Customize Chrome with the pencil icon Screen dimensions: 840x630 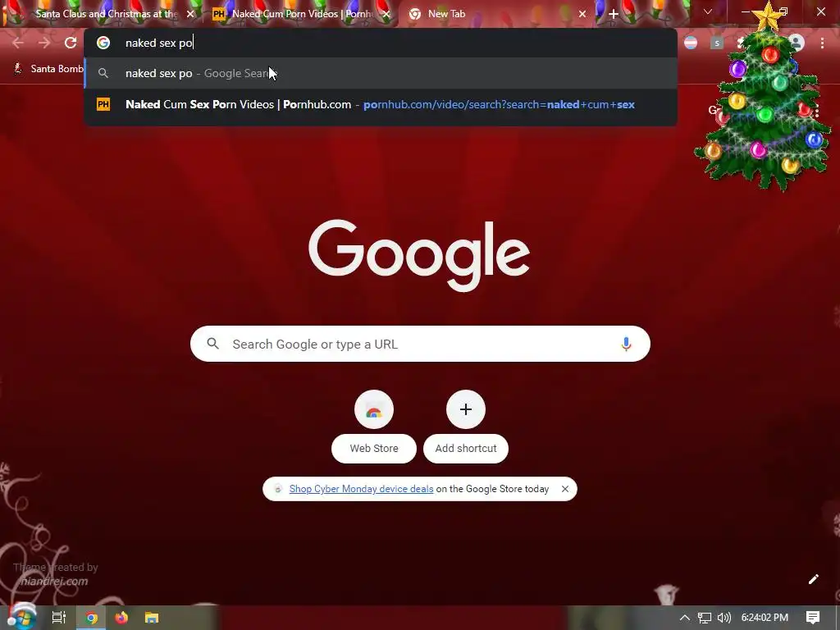click(x=813, y=579)
